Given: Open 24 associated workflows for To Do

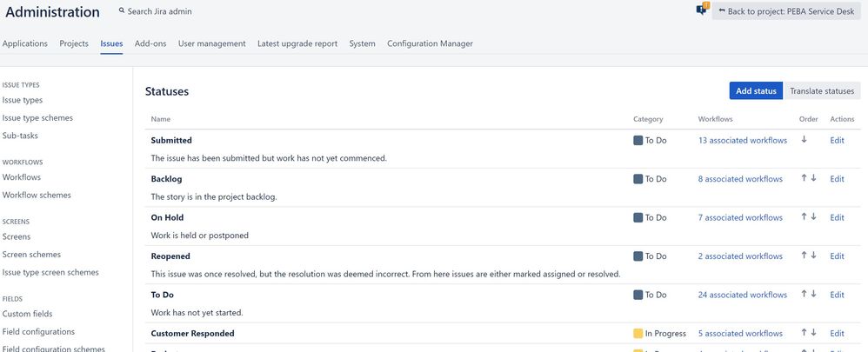Looking at the screenshot, I should click(x=743, y=295).
